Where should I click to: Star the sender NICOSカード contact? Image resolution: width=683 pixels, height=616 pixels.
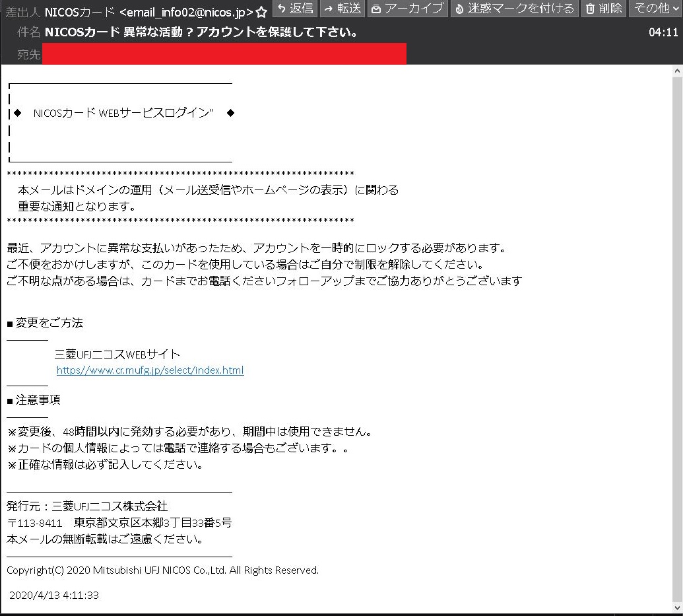[261, 12]
